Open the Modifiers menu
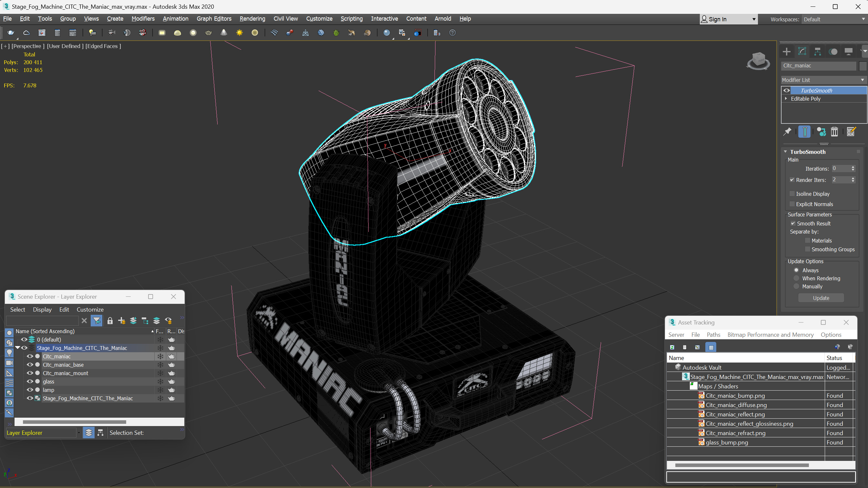The height and width of the screenshot is (488, 868). coord(143,18)
